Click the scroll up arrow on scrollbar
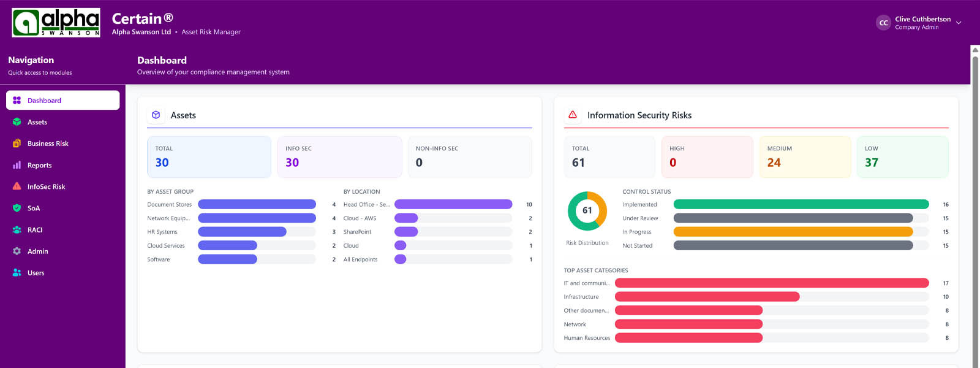This screenshot has height=368, width=980. [x=975, y=50]
